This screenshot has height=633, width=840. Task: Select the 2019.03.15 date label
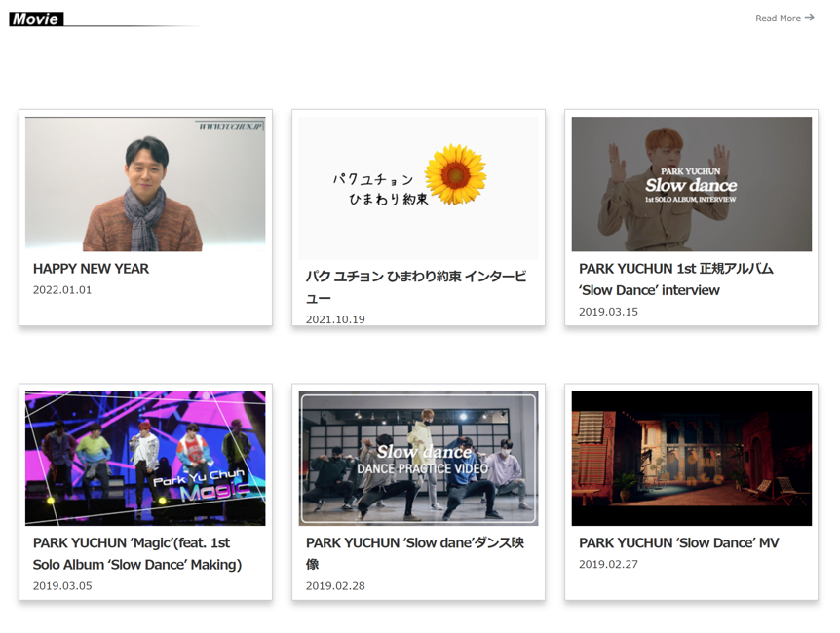point(608,312)
